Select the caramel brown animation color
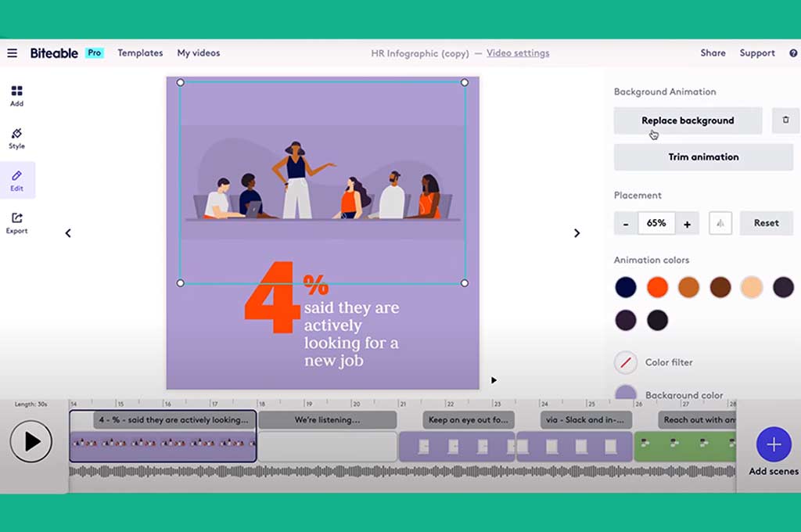Image resolution: width=801 pixels, height=532 pixels. pyautogui.click(x=688, y=287)
